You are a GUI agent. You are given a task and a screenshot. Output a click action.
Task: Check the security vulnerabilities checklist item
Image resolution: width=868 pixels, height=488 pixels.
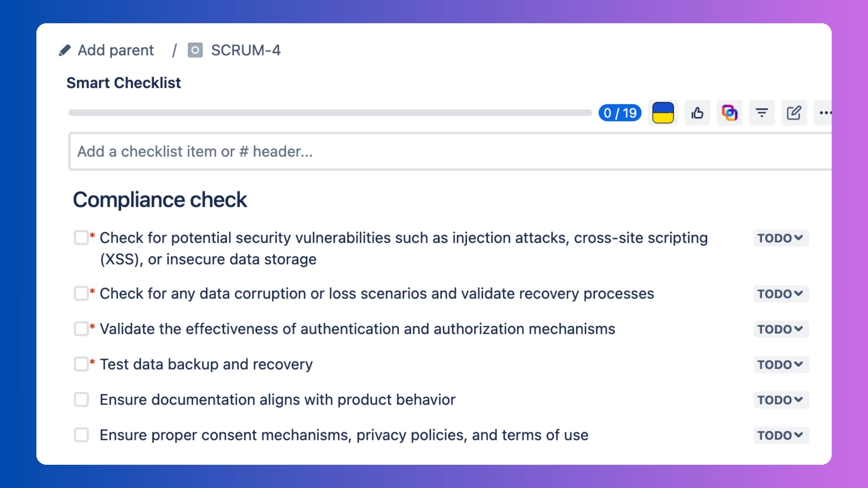81,237
